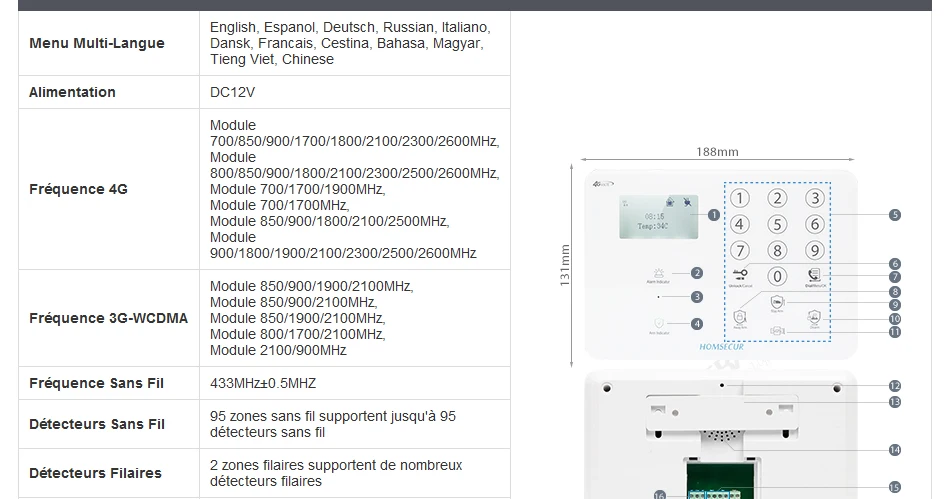
Task: Click the text Module 850/900/2100MHz
Action: pyautogui.click(x=294, y=302)
